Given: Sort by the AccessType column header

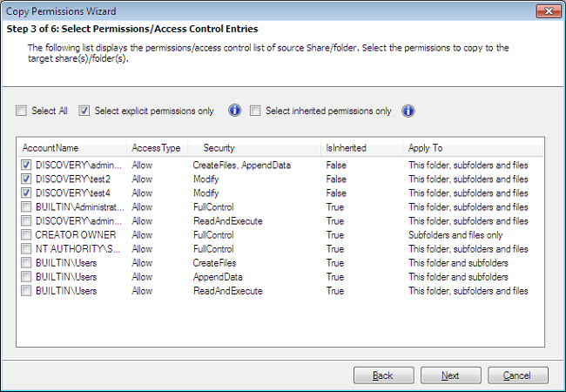Looking at the screenshot, I should pos(157,148).
